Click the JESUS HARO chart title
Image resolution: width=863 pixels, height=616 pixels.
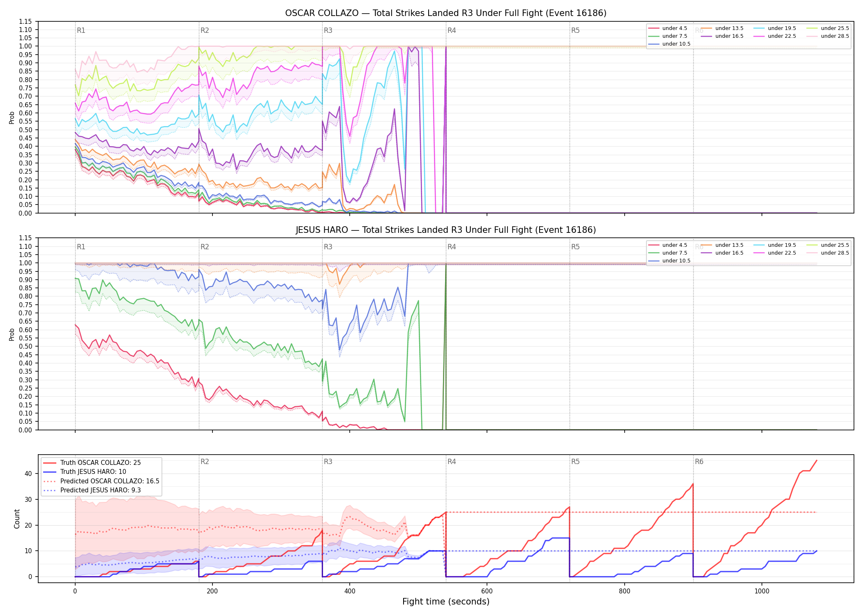coord(446,230)
